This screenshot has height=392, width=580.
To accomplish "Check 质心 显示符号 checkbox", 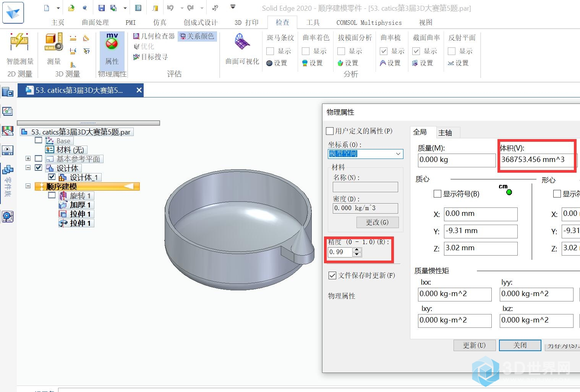I will pyautogui.click(x=437, y=194).
